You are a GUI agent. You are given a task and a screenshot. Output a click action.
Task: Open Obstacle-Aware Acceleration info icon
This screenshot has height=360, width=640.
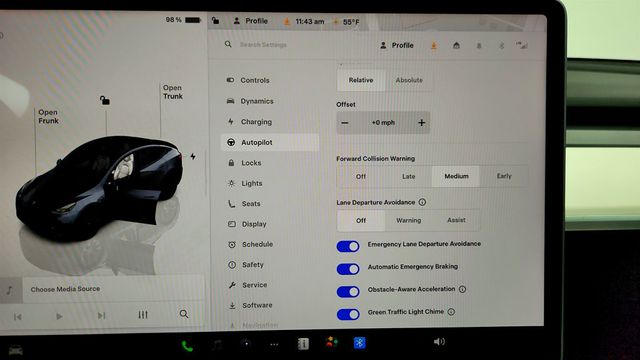click(x=462, y=289)
